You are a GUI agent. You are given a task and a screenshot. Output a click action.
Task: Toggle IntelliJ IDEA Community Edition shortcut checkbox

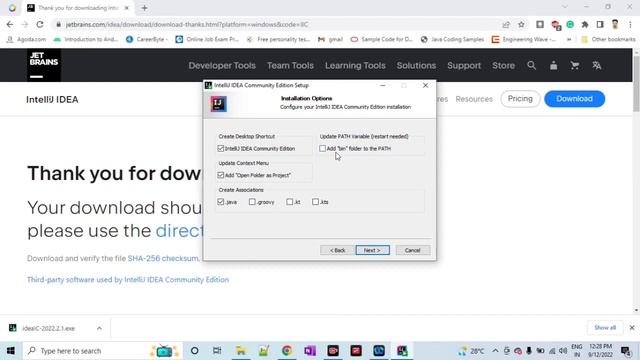coord(221,149)
